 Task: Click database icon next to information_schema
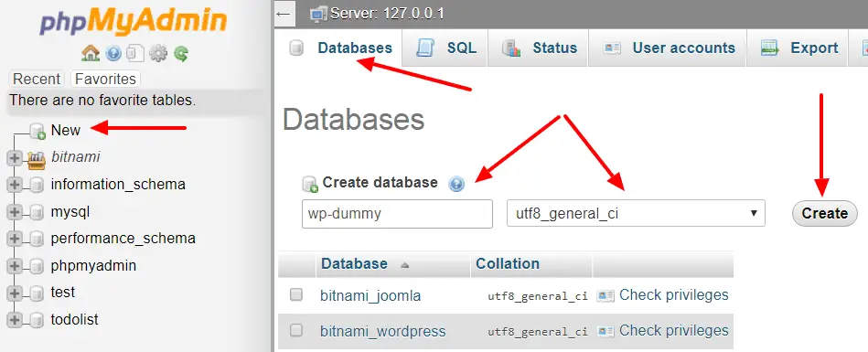click(x=37, y=185)
